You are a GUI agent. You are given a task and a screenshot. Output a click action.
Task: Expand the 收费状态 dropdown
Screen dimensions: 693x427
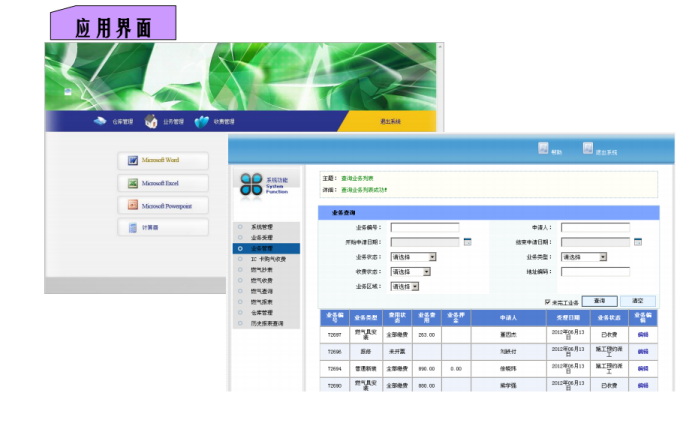pyautogui.click(x=427, y=271)
